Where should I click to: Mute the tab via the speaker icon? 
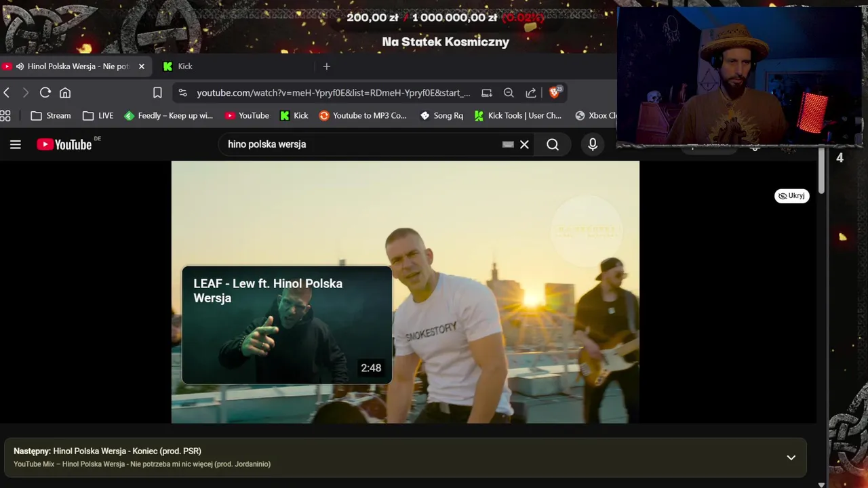click(20, 66)
